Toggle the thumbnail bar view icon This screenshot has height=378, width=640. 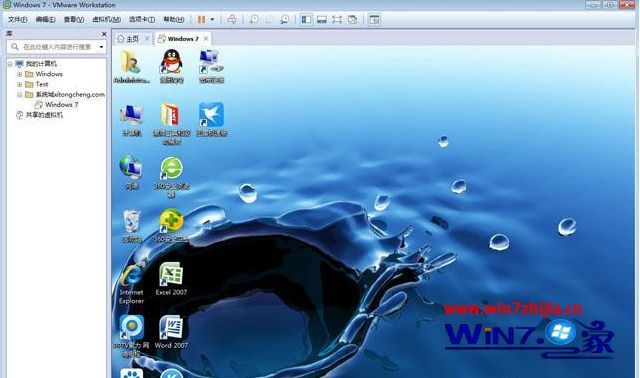pyautogui.click(x=322, y=19)
